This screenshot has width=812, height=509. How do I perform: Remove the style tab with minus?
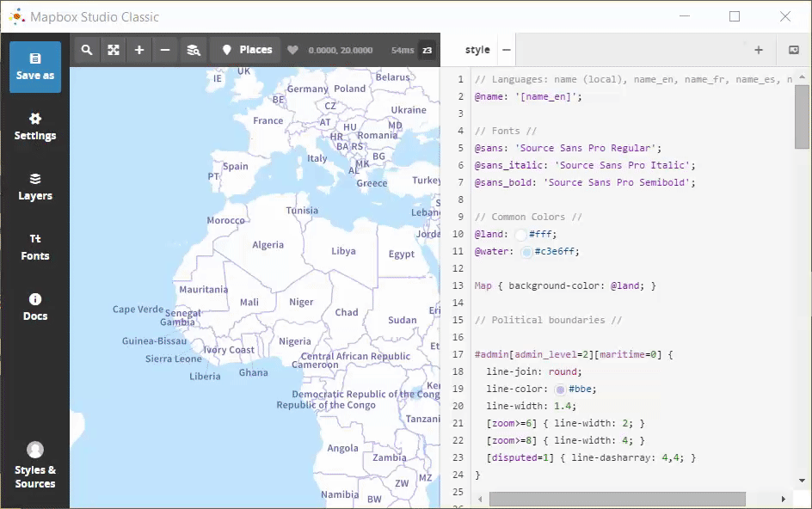tap(507, 50)
